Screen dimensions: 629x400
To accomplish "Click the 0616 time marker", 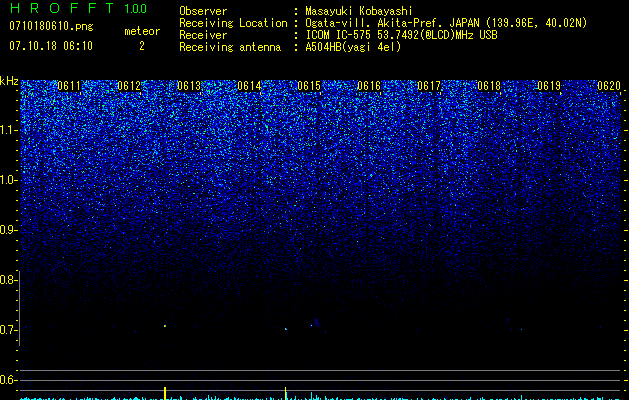I will (x=369, y=86).
